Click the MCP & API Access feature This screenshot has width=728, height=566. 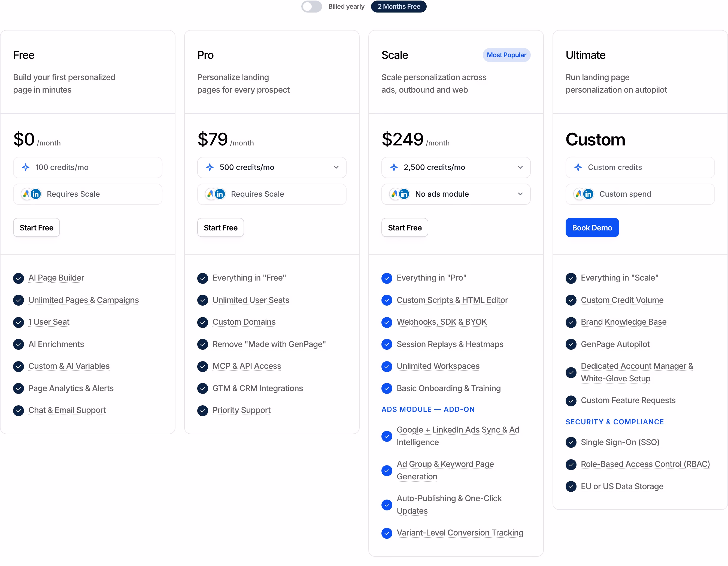pyautogui.click(x=247, y=366)
